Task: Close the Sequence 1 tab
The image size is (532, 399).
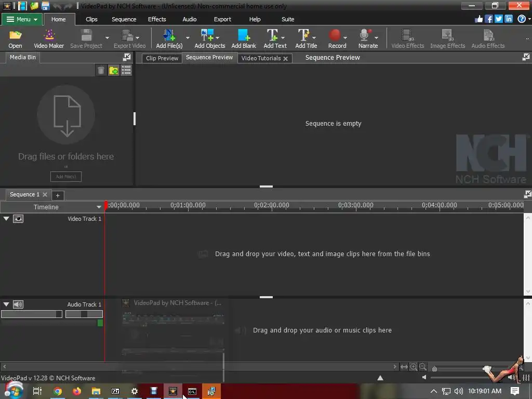Action: pos(45,194)
